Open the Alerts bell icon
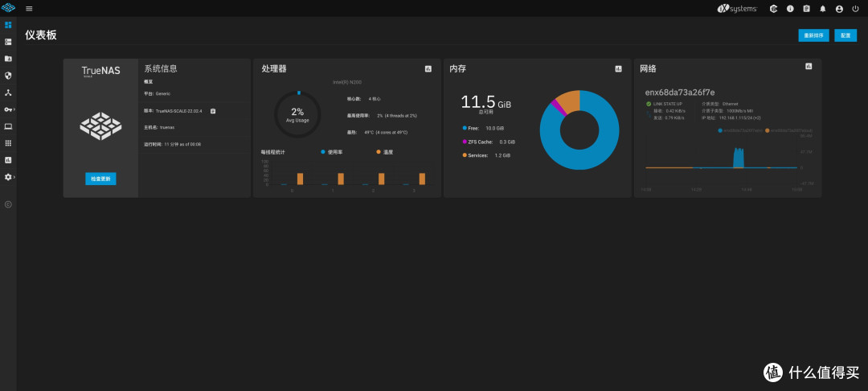 click(823, 9)
